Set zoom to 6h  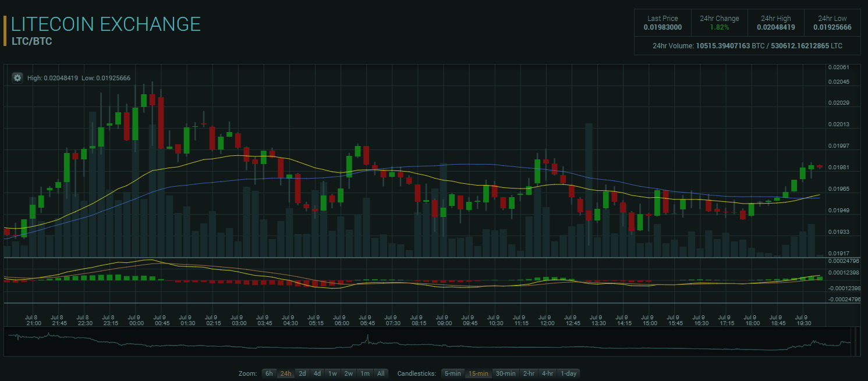coord(269,373)
